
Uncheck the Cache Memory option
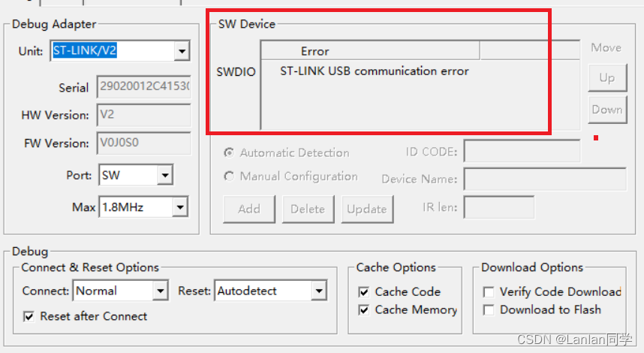[364, 310]
